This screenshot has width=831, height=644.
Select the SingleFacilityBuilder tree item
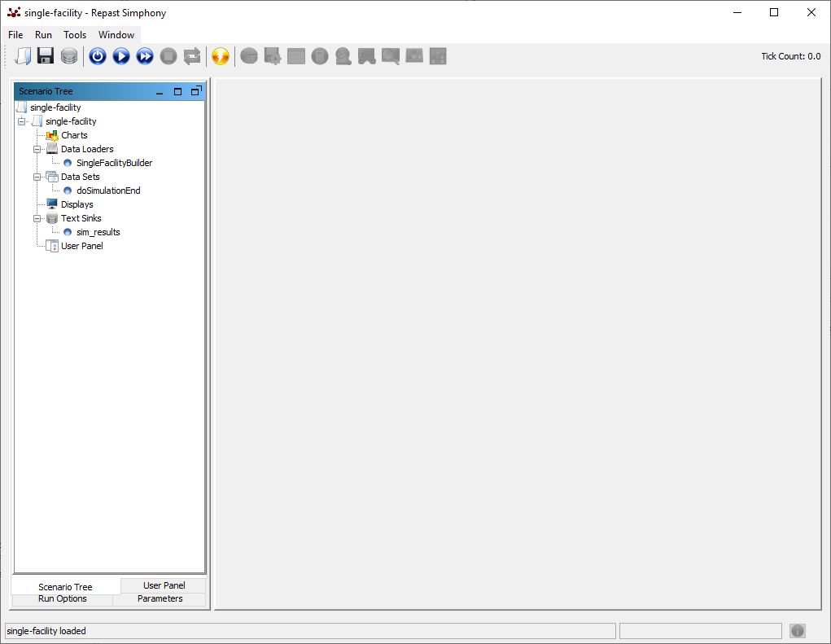click(x=114, y=163)
